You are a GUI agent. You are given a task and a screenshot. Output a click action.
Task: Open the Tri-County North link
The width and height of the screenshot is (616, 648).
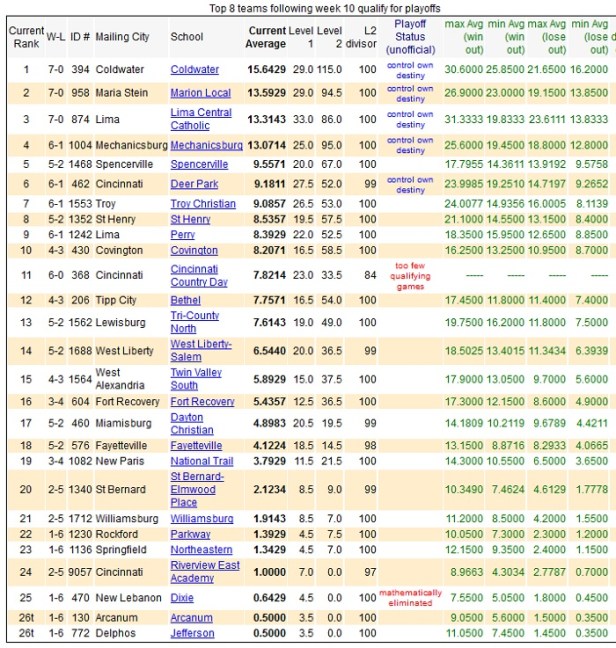point(197,322)
